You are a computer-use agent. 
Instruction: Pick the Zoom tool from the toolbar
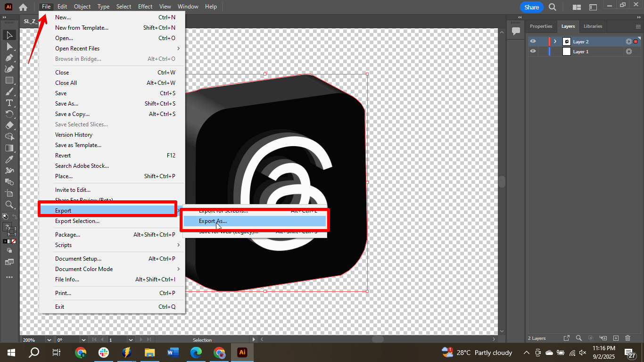point(9,205)
